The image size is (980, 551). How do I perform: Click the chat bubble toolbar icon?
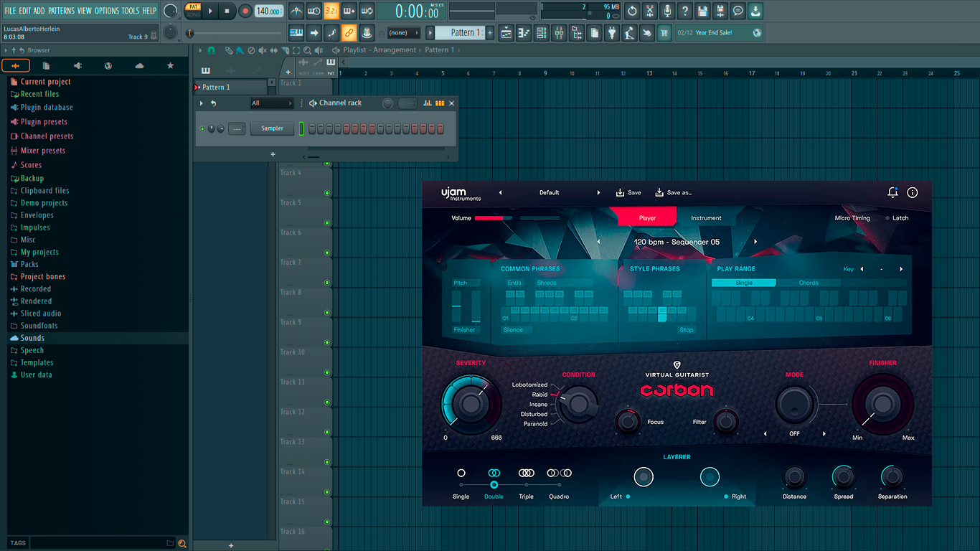click(738, 11)
